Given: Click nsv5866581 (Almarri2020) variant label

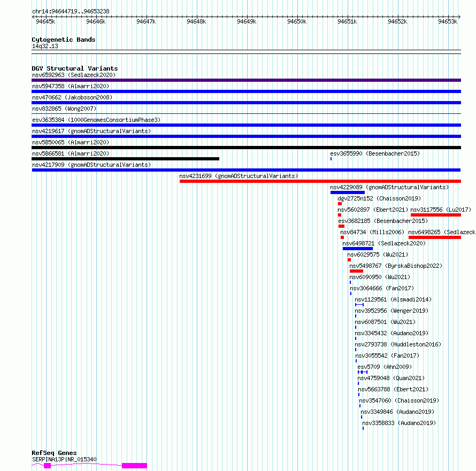Looking at the screenshot, I should [71, 153].
